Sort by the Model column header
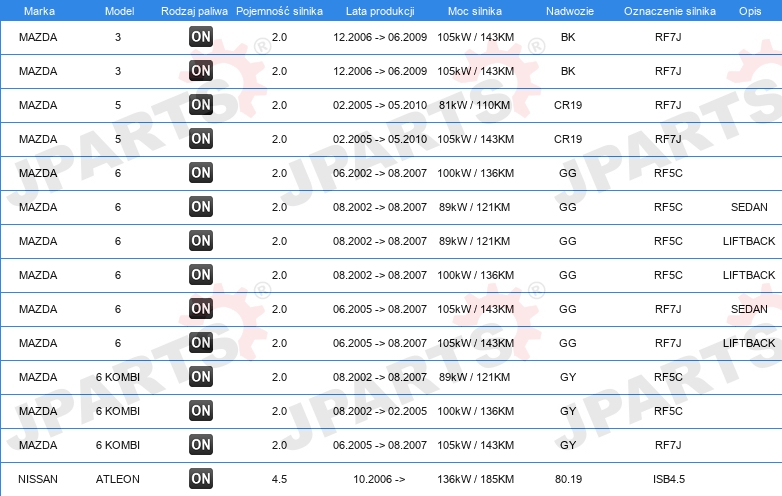Image resolution: width=782 pixels, height=496 pixels. pos(119,11)
